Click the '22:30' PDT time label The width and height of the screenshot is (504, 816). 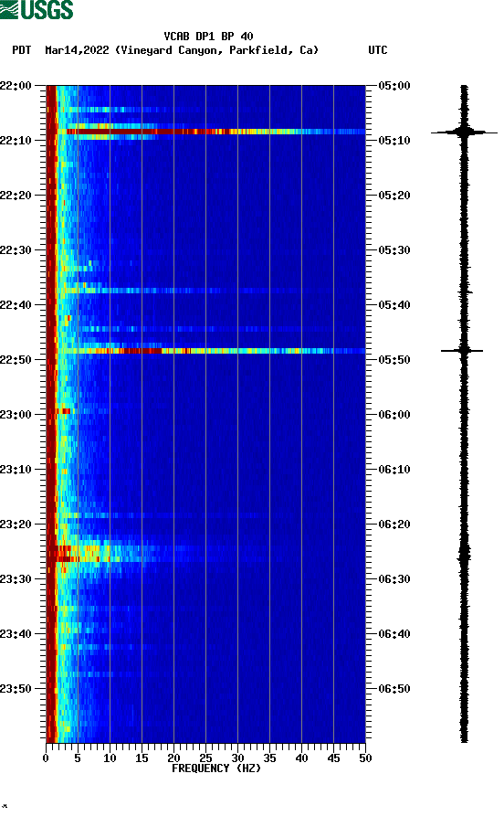[16, 249]
